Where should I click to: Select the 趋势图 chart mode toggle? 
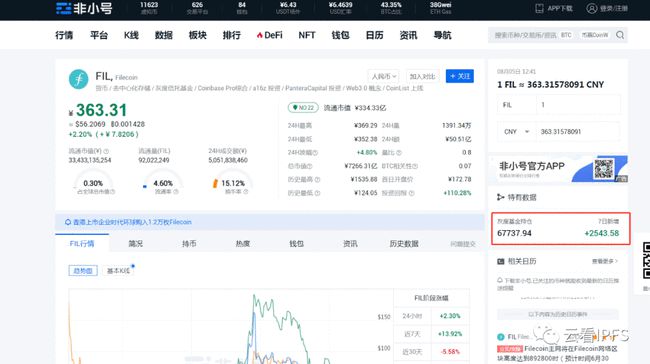[x=83, y=271]
